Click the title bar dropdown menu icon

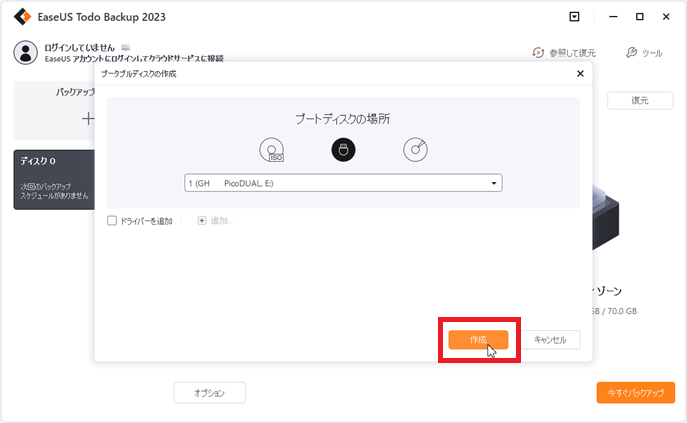click(574, 16)
